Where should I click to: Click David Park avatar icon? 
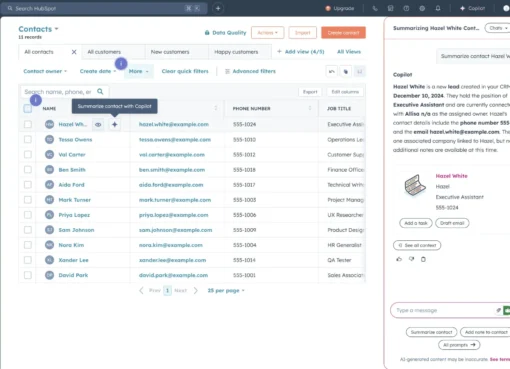49,275
